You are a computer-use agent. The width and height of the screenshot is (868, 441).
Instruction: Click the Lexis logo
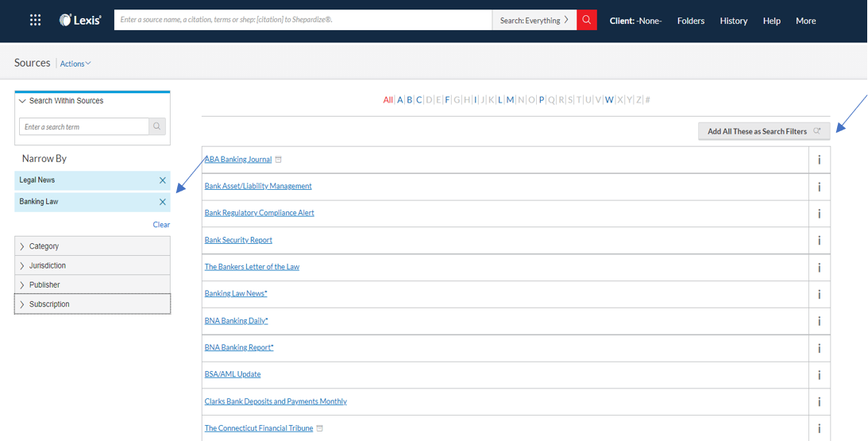pos(80,21)
